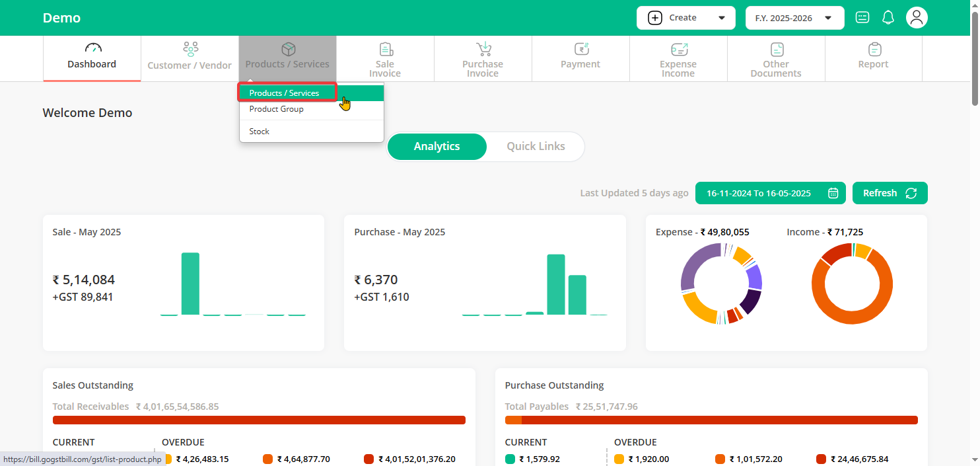Image resolution: width=980 pixels, height=466 pixels.
Task: Click the user profile avatar icon
Action: [x=917, y=18]
